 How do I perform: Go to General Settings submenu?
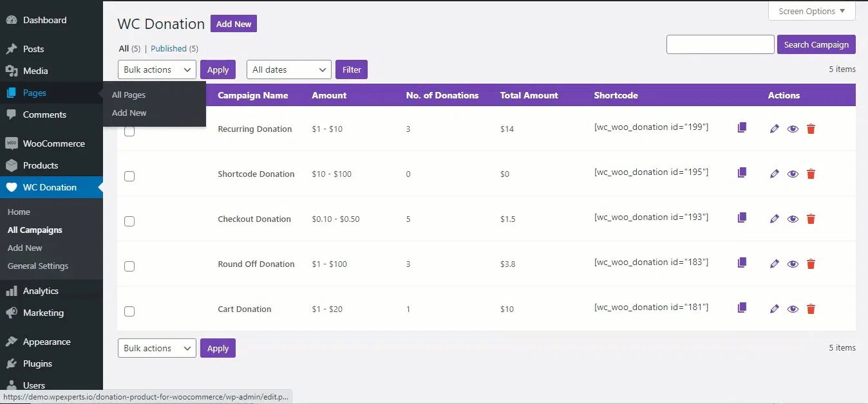(x=38, y=266)
